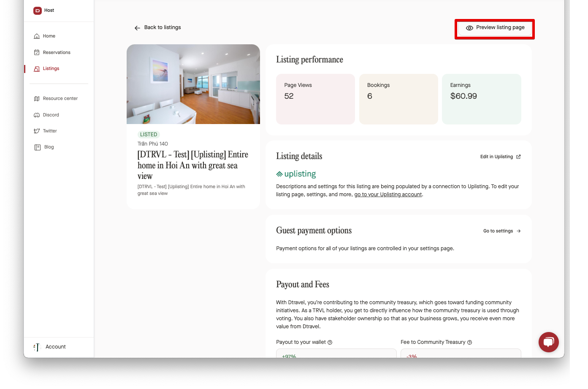Click the Twitter bird icon

coord(37,131)
